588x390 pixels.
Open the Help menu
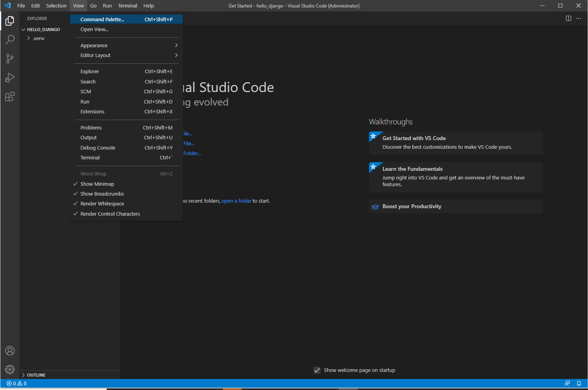tap(148, 6)
